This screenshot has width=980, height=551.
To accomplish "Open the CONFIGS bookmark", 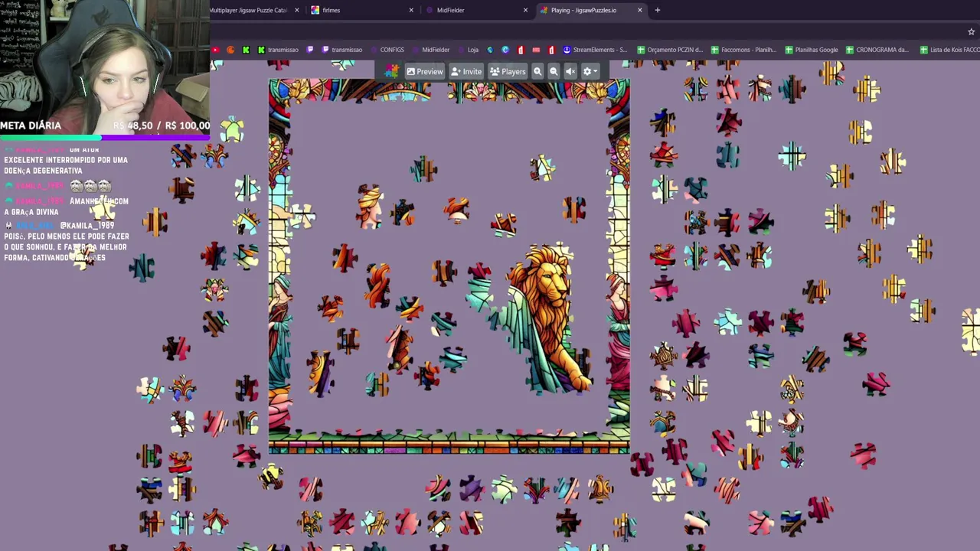I will click(x=387, y=50).
